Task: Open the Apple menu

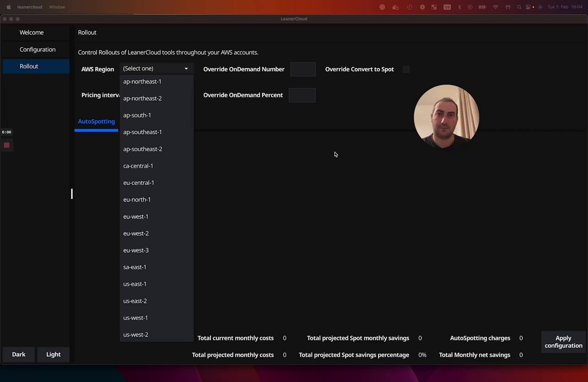Action: point(8,7)
